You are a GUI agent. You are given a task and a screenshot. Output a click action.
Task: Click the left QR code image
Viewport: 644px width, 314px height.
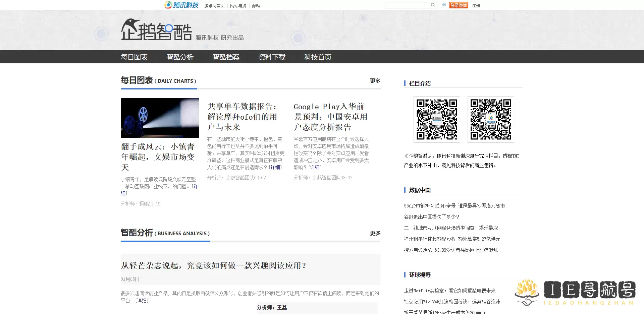(x=436, y=119)
